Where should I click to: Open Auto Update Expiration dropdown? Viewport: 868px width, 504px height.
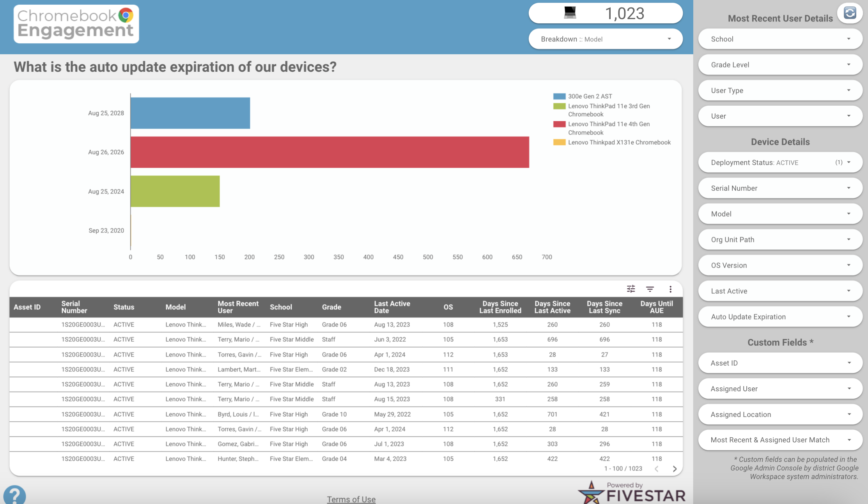point(780,317)
